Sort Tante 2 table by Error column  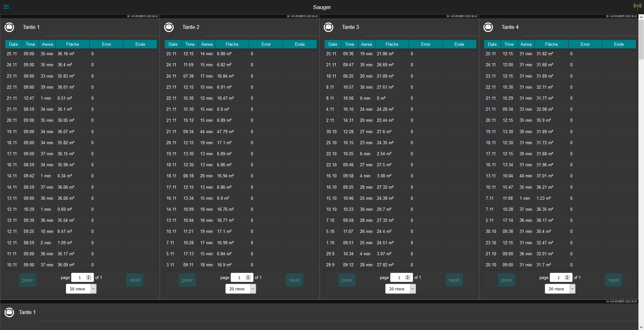[x=266, y=44]
